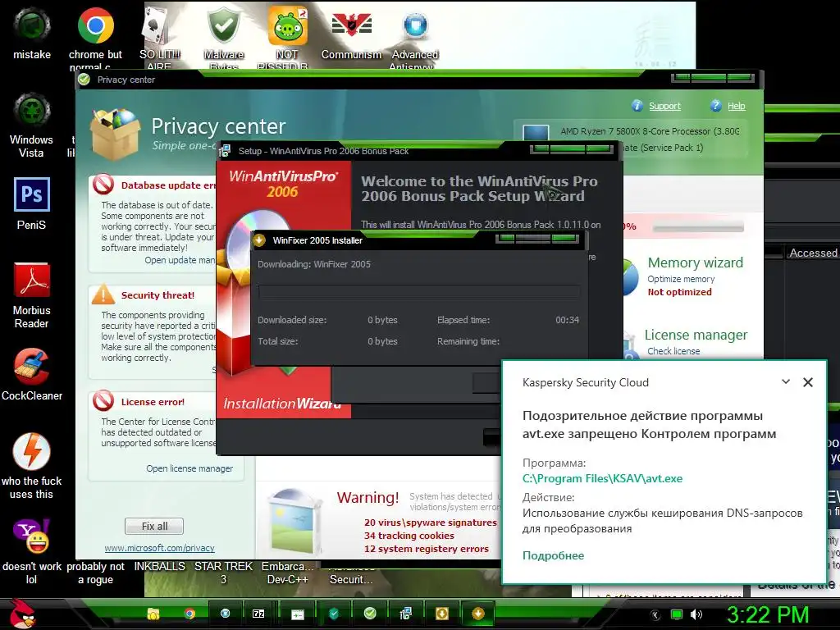Viewport: 840px width, 630px height.
Task: Click the Angry Birds start button
Action: pos(21,614)
